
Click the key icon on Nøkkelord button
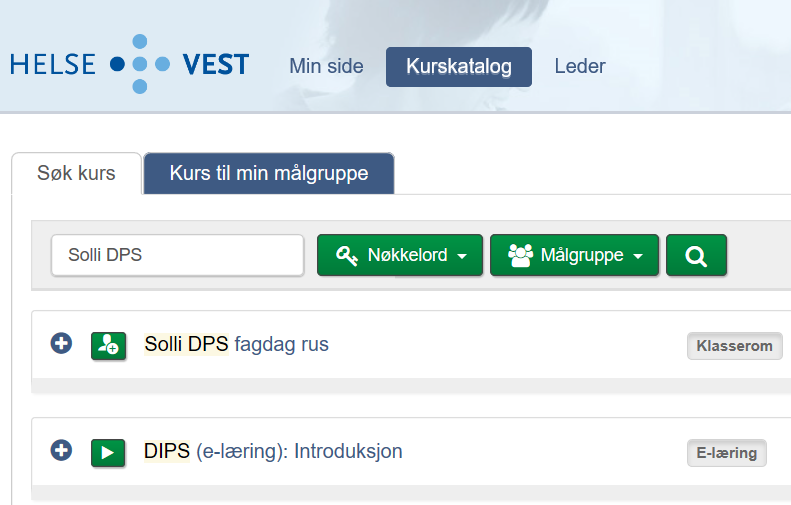[346, 256]
